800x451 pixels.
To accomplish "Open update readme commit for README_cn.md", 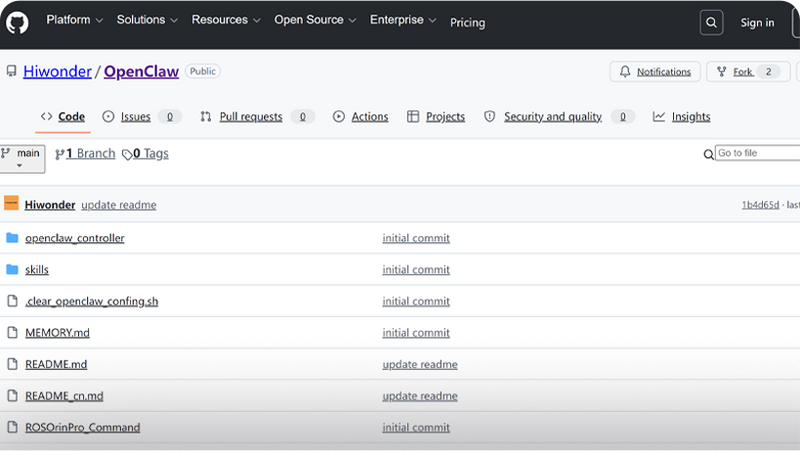I will coord(420,396).
